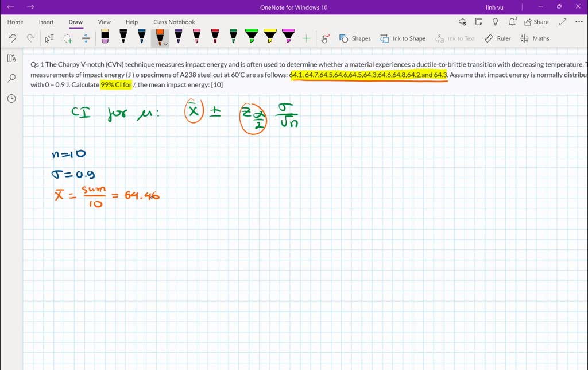Toggle Draw with Touch mode
This screenshot has height=370, width=588.
click(x=326, y=38)
